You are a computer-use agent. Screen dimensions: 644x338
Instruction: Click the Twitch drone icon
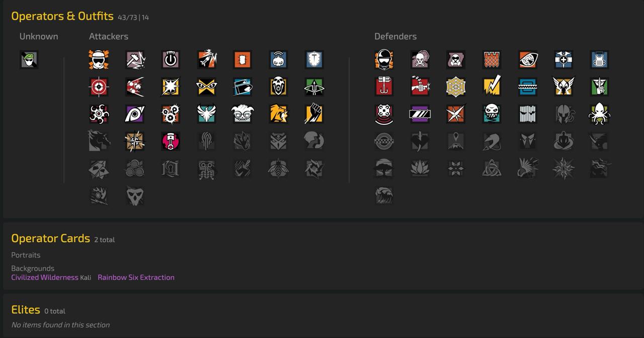[278, 59]
